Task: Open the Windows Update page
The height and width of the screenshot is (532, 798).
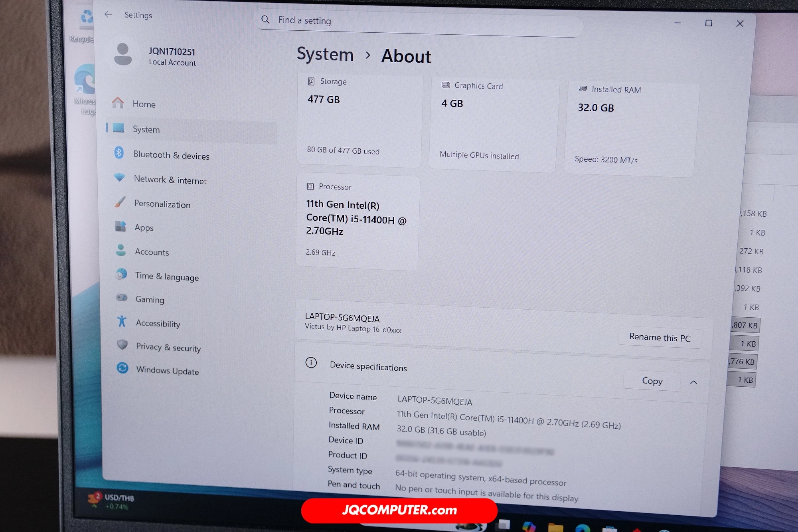Action: [x=167, y=370]
